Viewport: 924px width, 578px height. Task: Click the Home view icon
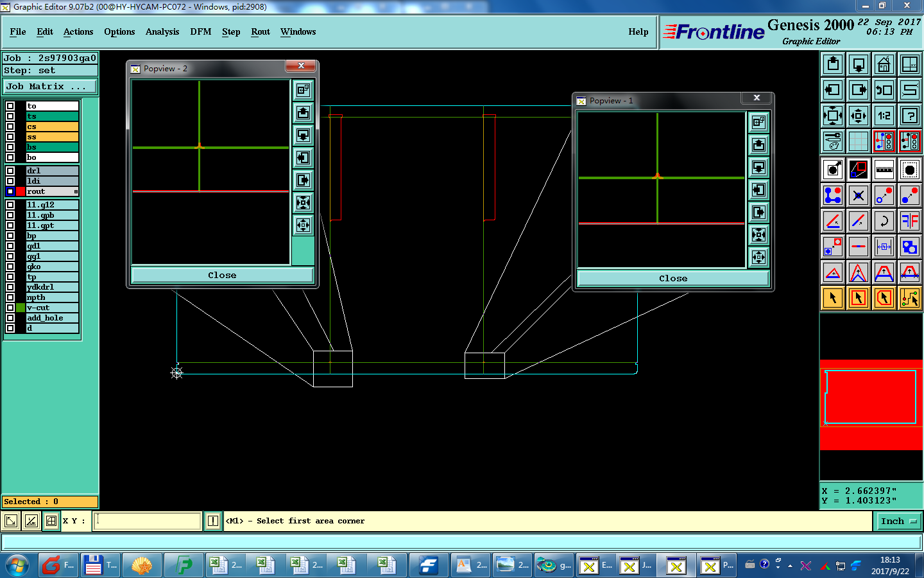pyautogui.click(x=884, y=64)
